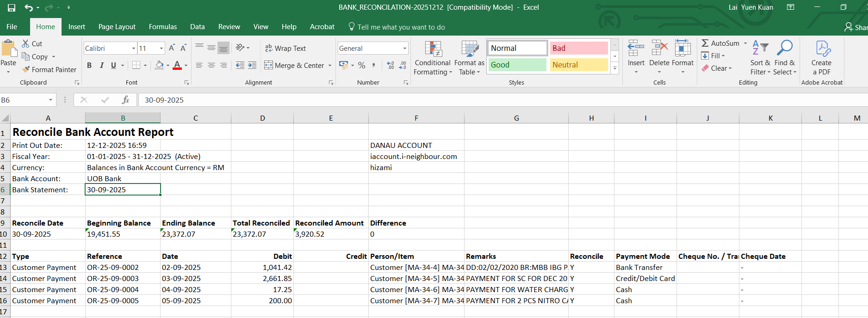Toggle Italic formatting
868x318 pixels.
pos(101,65)
